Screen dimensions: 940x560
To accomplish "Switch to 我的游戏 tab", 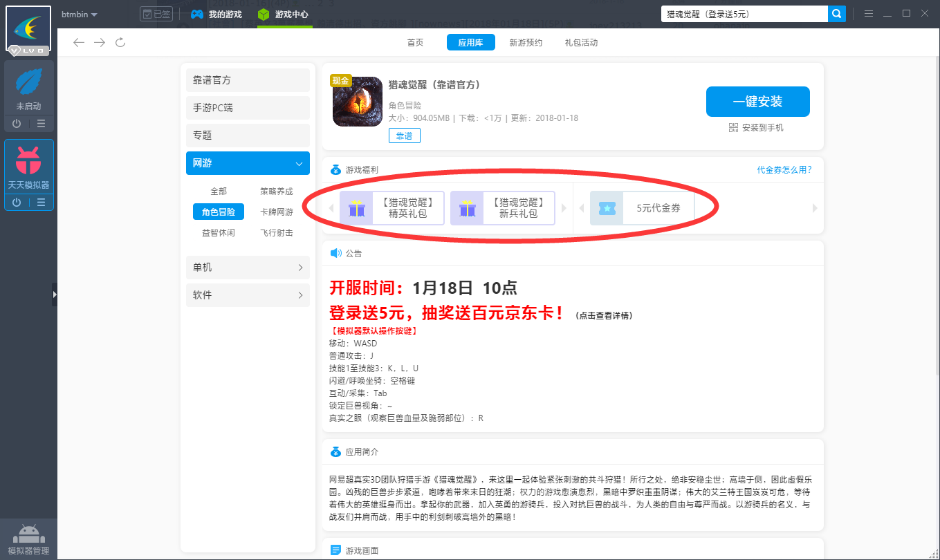I will click(x=216, y=14).
